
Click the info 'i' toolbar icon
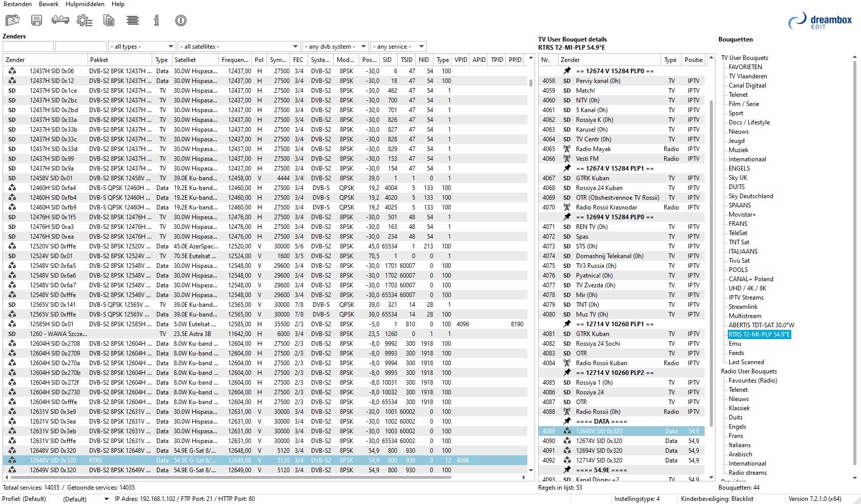point(156,20)
